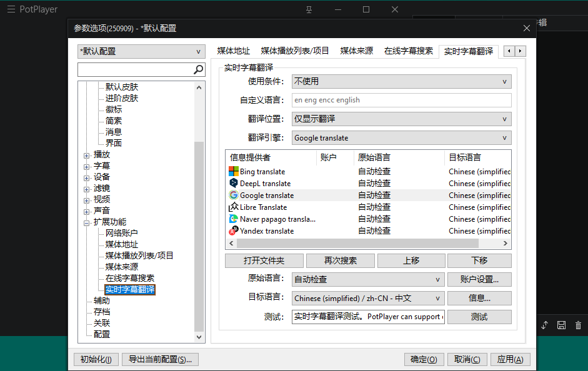Expand the 播放 tree node
The image size is (588, 371).
click(x=87, y=156)
